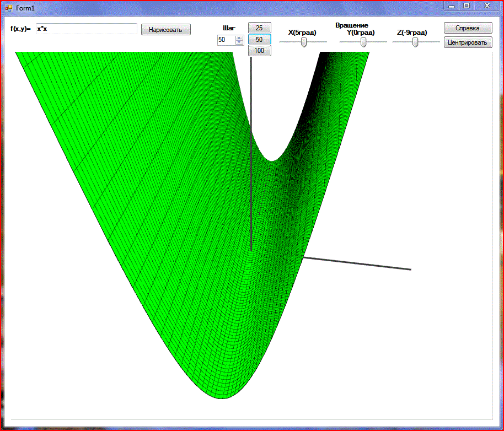504x431 pixels.
Task: Minimize the Form1 window
Action: coord(452,6)
